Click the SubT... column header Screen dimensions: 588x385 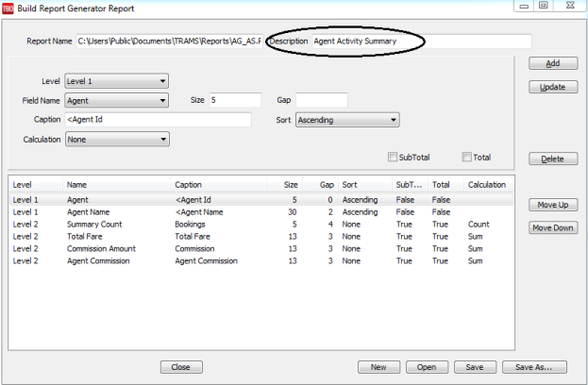click(x=411, y=185)
